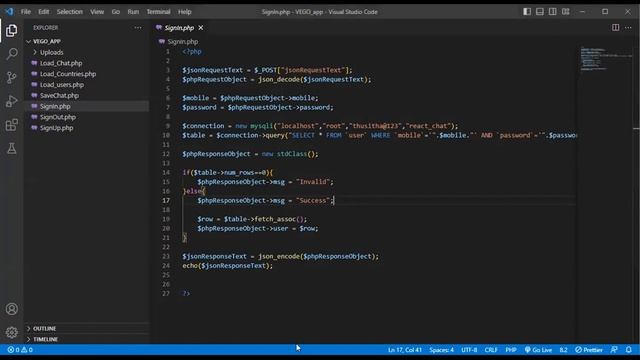The image size is (640, 360).
Task: Expand the OUTLINE section
Action: [44, 329]
